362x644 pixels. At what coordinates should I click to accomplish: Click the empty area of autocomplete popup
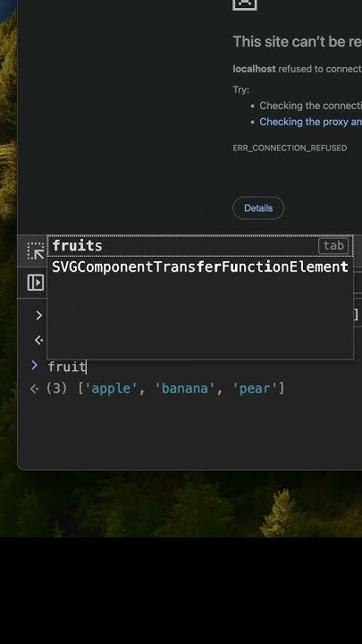coord(200,318)
